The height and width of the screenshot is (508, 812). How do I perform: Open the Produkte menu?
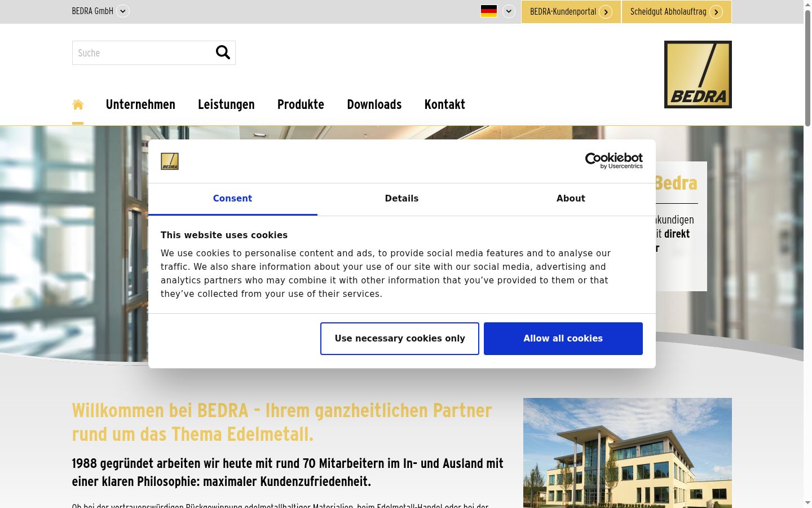click(301, 104)
